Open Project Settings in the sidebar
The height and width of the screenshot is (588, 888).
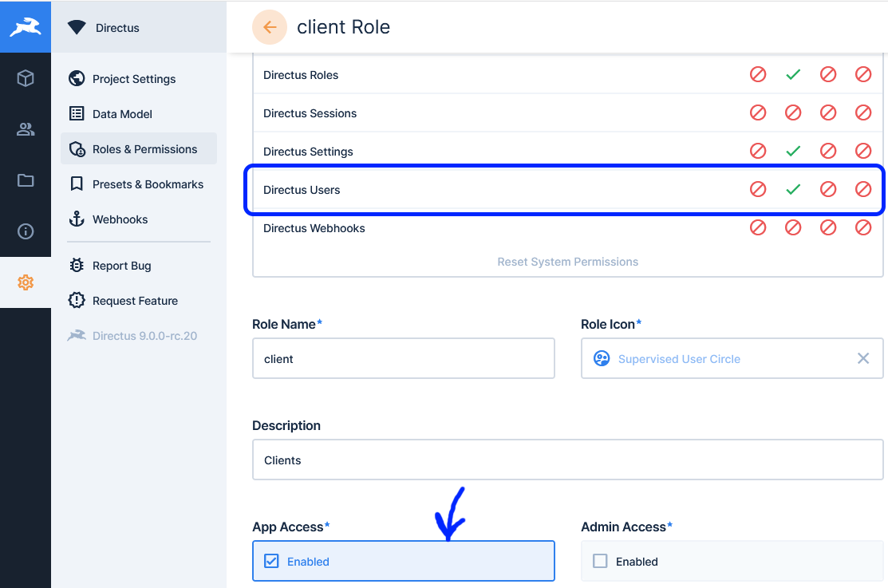tap(139, 79)
